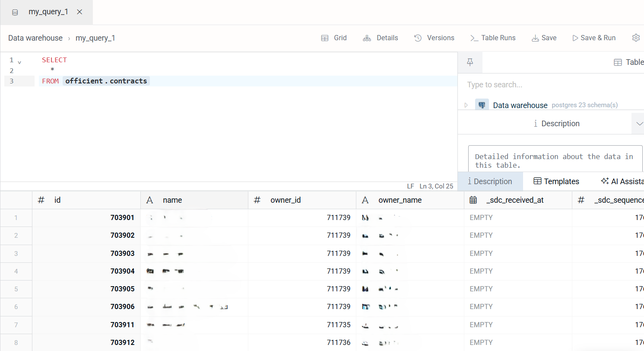This screenshot has width=644, height=351.
Task: Select id cell 703901
Action: 86,218
